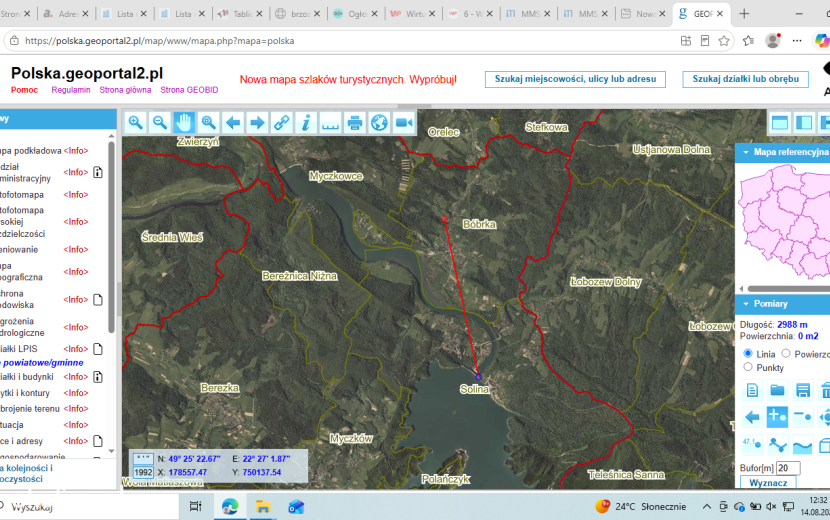Viewport: 830px width, 520px height.
Task: Click the Bufor[m] input field
Action: 788,468
